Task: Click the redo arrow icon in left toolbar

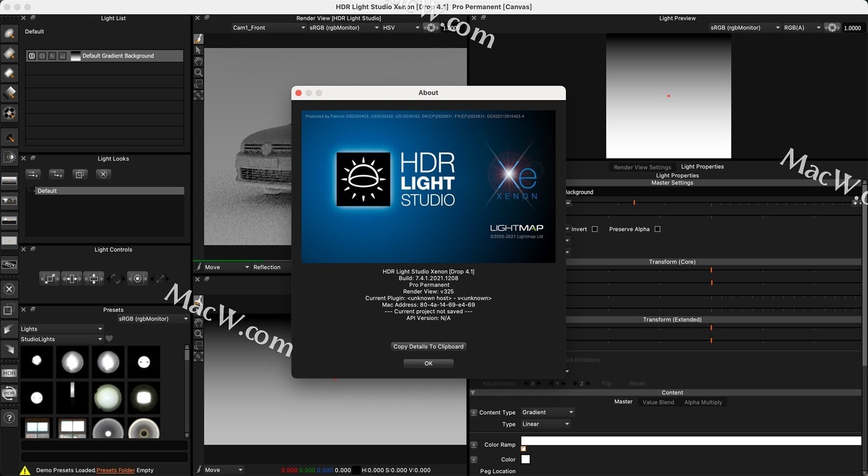Action: pyautogui.click(x=10, y=350)
